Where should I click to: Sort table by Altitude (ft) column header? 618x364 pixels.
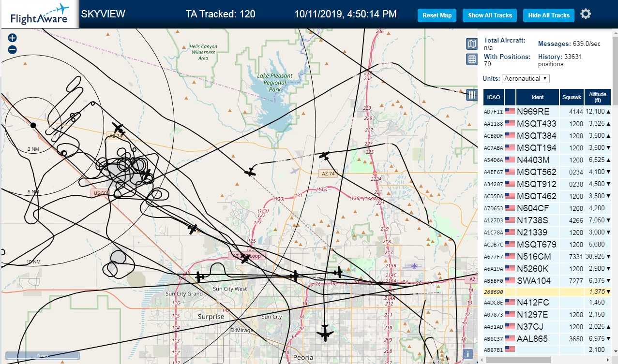tap(598, 97)
